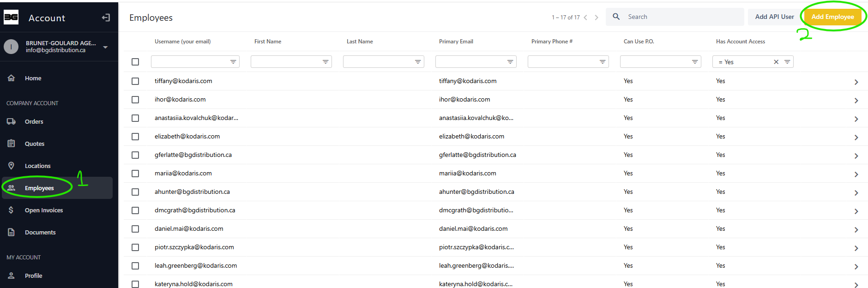Click the sign-out icon beside Account
This screenshot has width=868, height=288.
[x=106, y=18]
